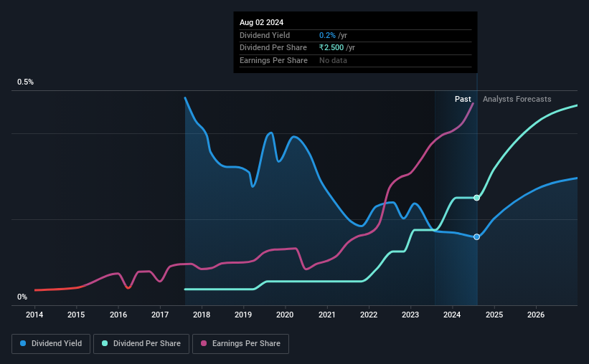Click the 2019 x-axis label
Screen dimensions: 589x364
click(243, 315)
